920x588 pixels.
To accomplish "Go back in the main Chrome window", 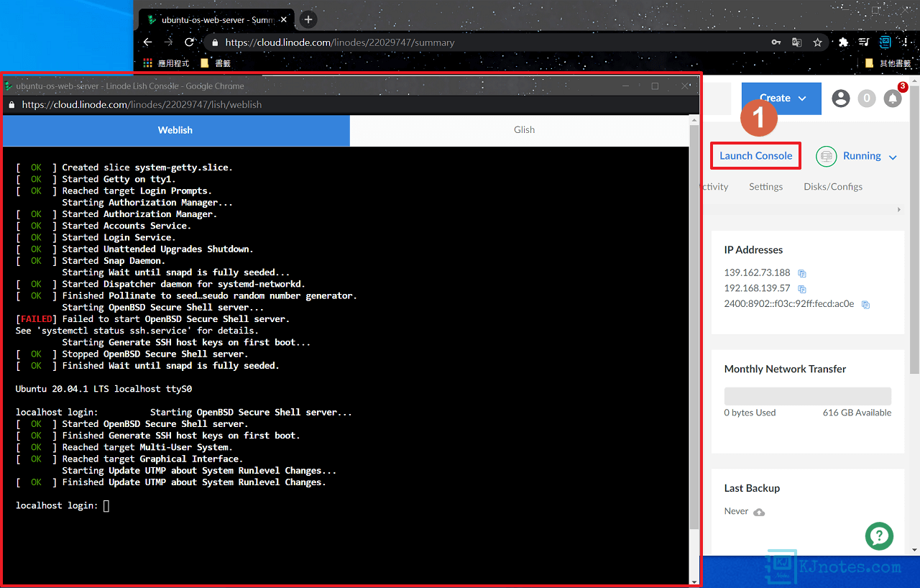I will click(147, 42).
